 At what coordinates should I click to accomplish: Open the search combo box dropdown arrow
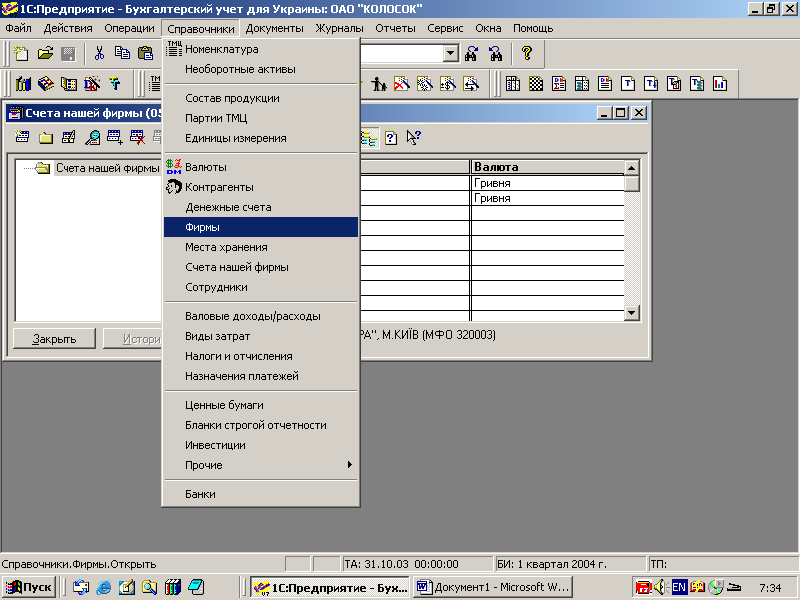click(451, 53)
